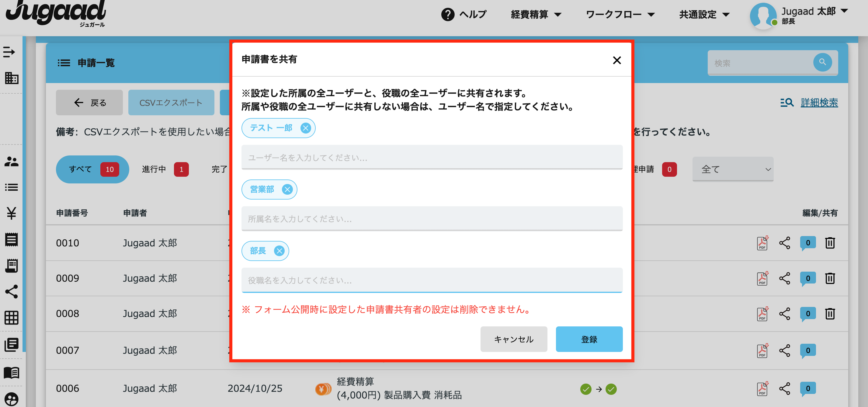Screen dimensions: 868x407
Task: Select the 進行中 tab
Action: pyautogui.click(x=165, y=169)
